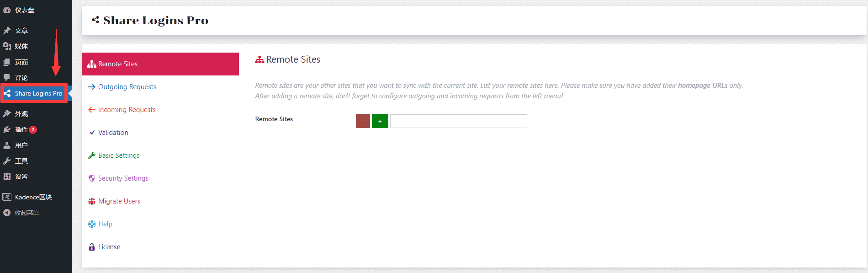Viewport: 868px width, 273px height.
Task: Open Basic Settings tab
Action: [160, 155]
